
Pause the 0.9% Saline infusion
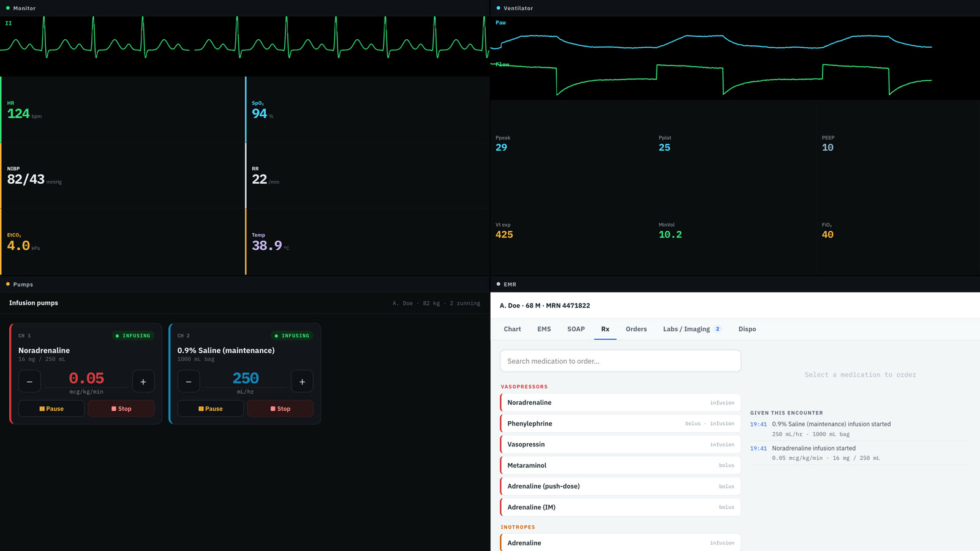click(211, 408)
